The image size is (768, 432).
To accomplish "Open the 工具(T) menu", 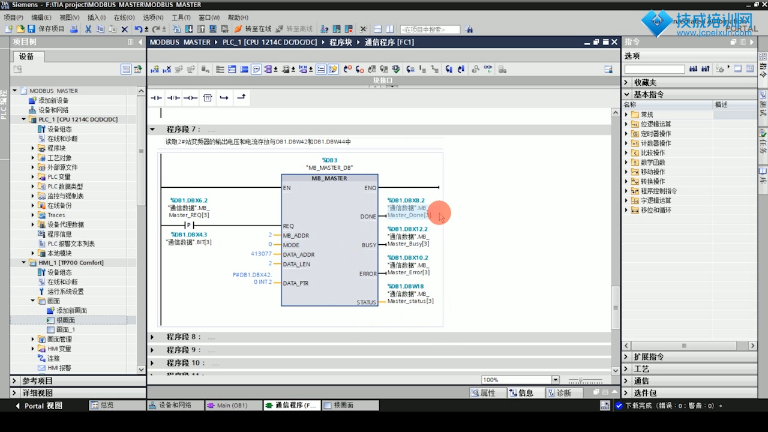I will point(181,17).
